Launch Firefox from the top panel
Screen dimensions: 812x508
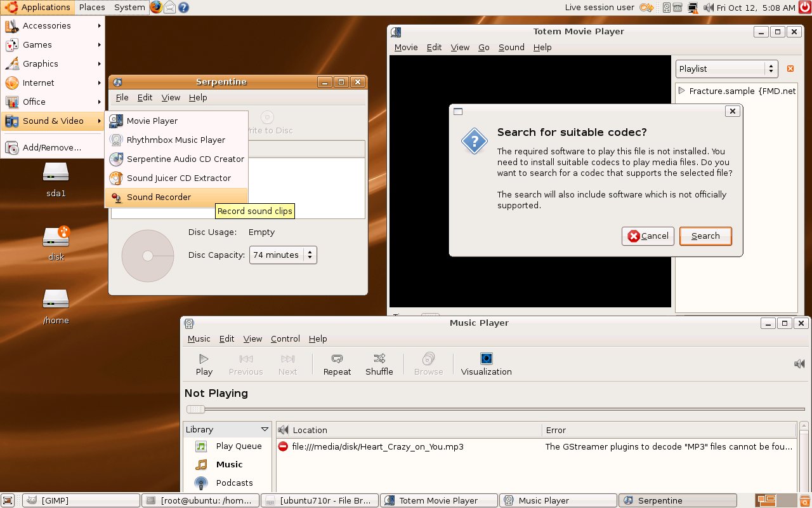[x=156, y=8]
